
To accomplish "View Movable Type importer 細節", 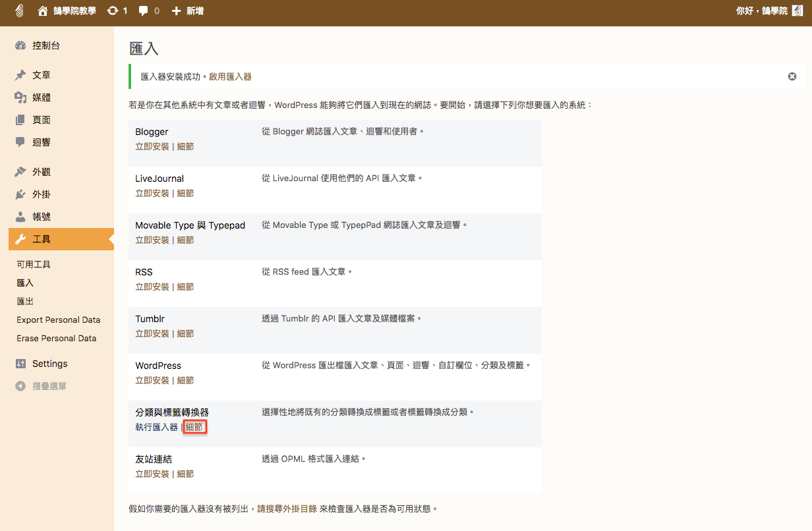I will (186, 240).
